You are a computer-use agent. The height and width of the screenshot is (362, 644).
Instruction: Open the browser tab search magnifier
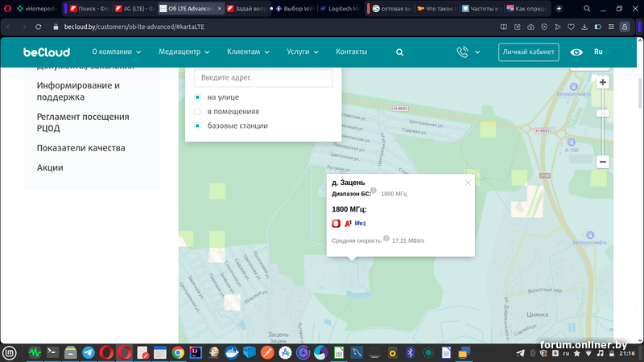587,9
